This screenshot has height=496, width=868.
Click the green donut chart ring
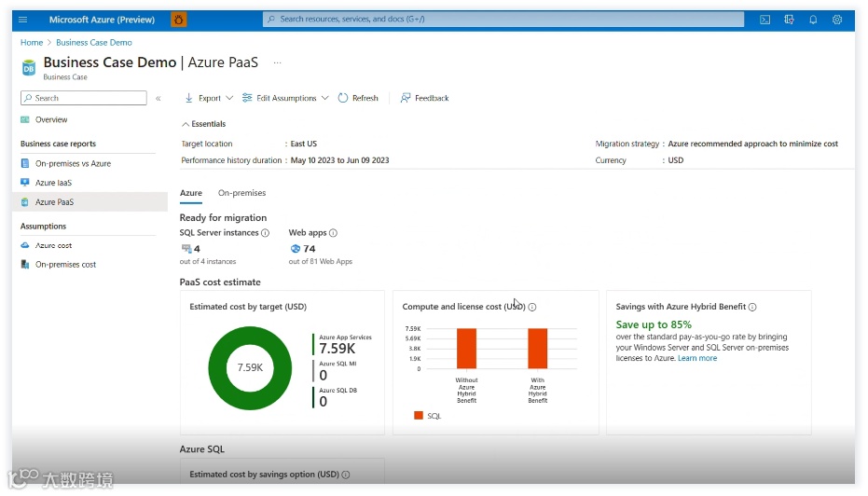coord(217,368)
